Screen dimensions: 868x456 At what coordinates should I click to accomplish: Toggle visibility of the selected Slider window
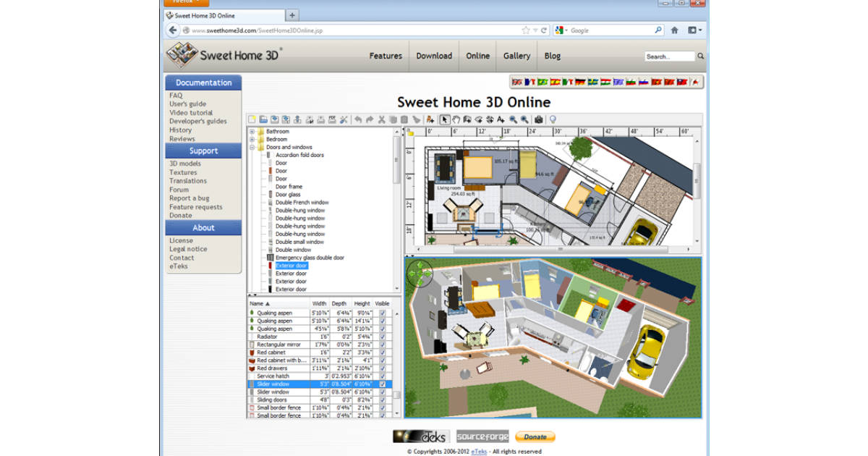point(382,384)
